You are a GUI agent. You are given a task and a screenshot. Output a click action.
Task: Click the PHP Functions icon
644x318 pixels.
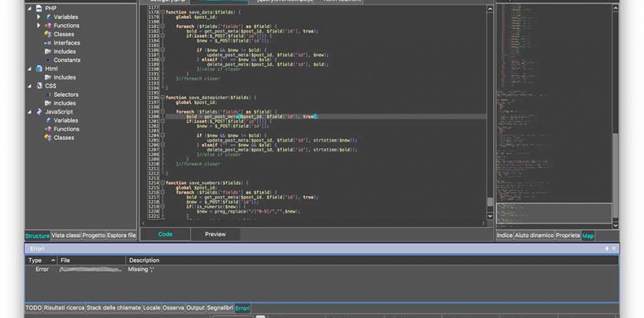[48, 25]
